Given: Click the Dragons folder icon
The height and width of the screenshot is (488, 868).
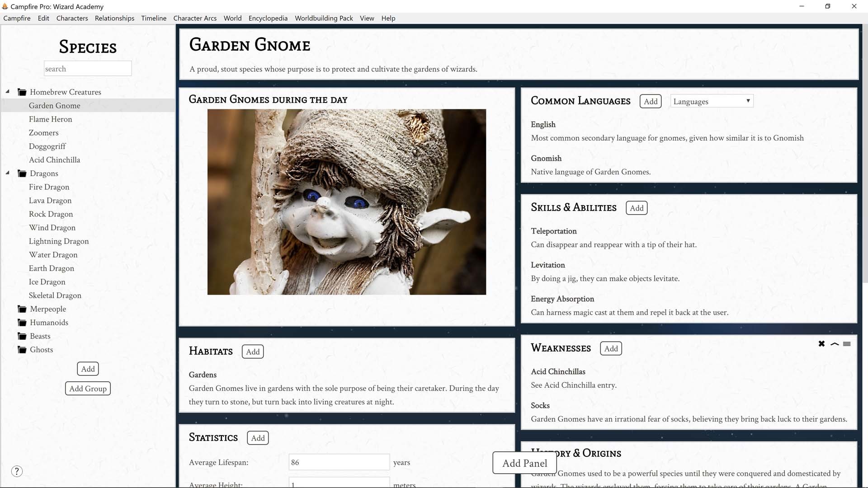Looking at the screenshot, I should (22, 173).
